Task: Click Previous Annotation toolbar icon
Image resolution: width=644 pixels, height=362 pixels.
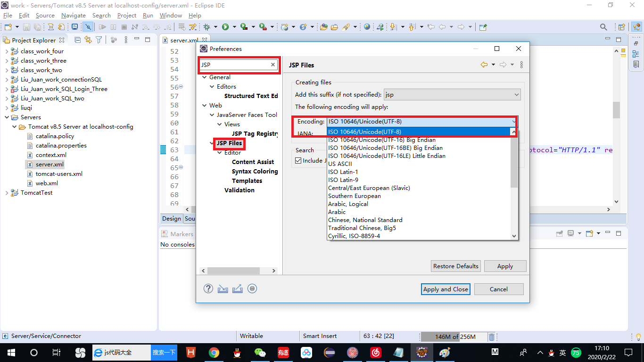Action: tap(412, 27)
